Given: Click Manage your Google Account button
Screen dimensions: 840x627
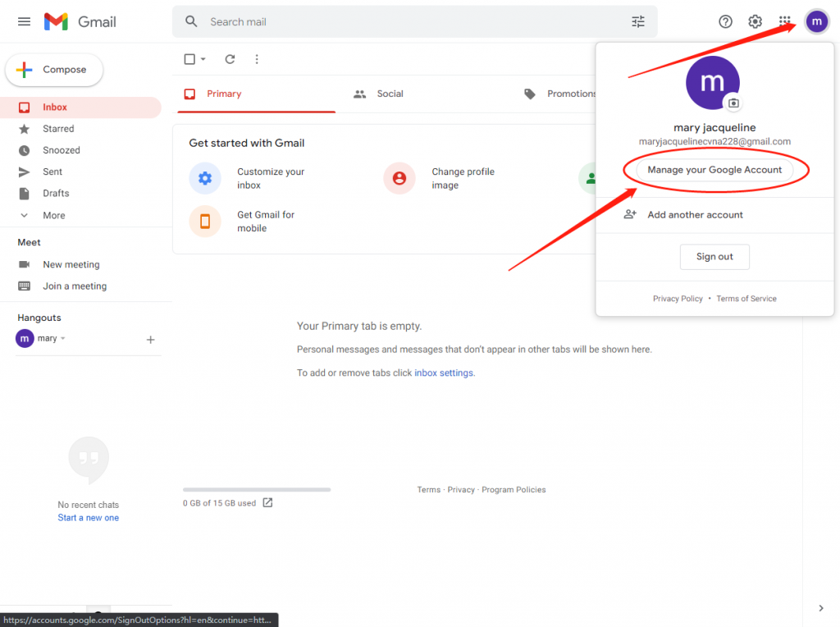Looking at the screenshot, I should point(714,170).
